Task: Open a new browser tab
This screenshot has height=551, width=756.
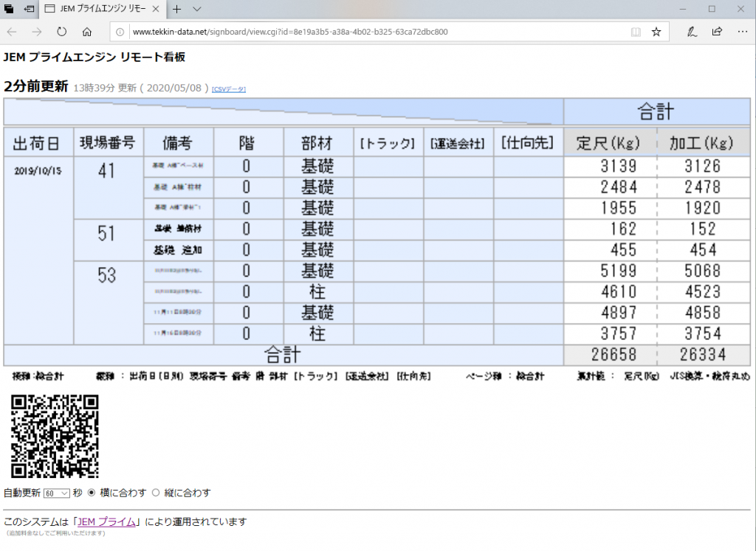Action: (177, 9)
